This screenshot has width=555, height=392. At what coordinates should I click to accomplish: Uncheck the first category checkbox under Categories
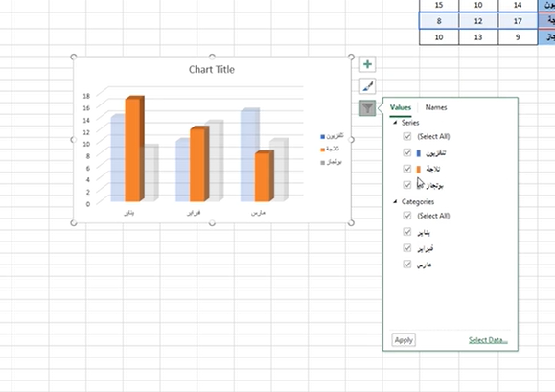coord(407,232)
